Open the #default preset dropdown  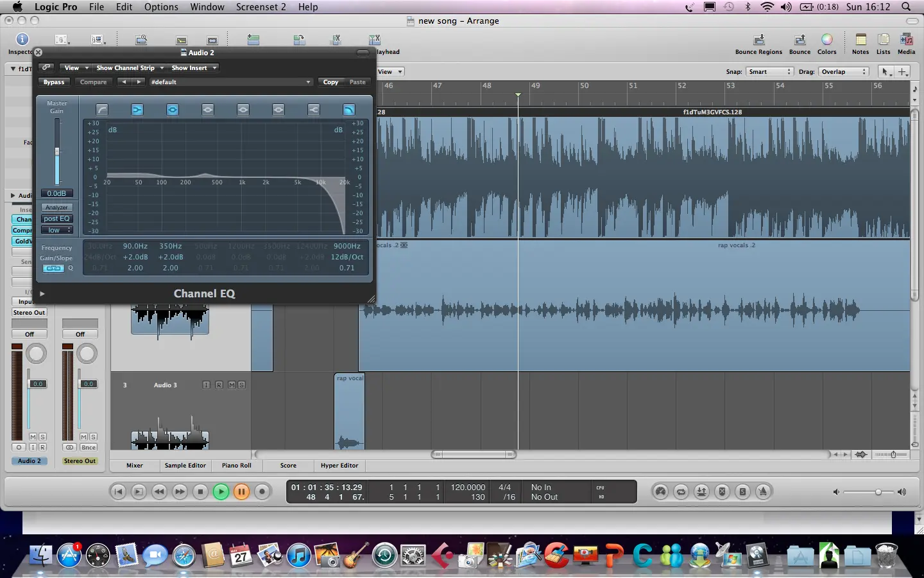230,82
